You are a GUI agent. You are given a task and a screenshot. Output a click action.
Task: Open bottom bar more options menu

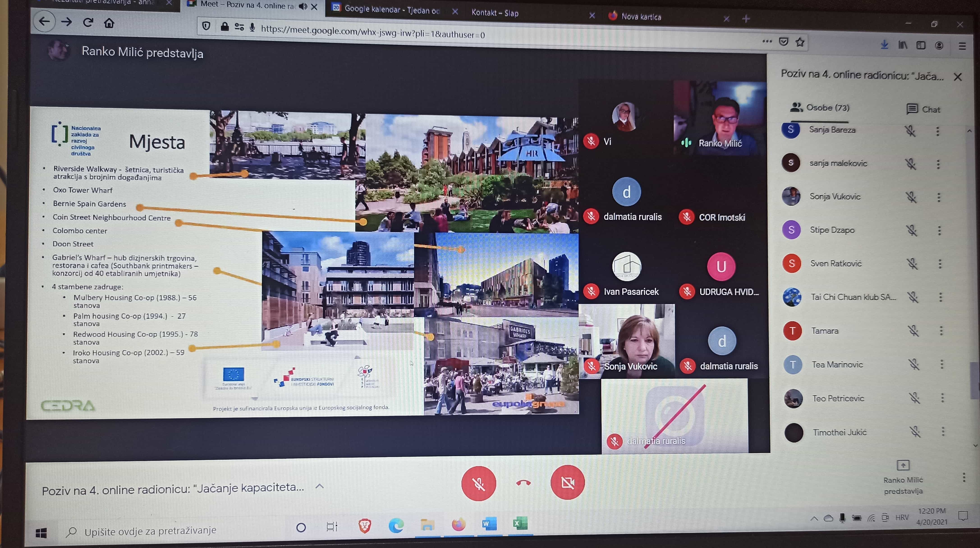click(964, 477)
